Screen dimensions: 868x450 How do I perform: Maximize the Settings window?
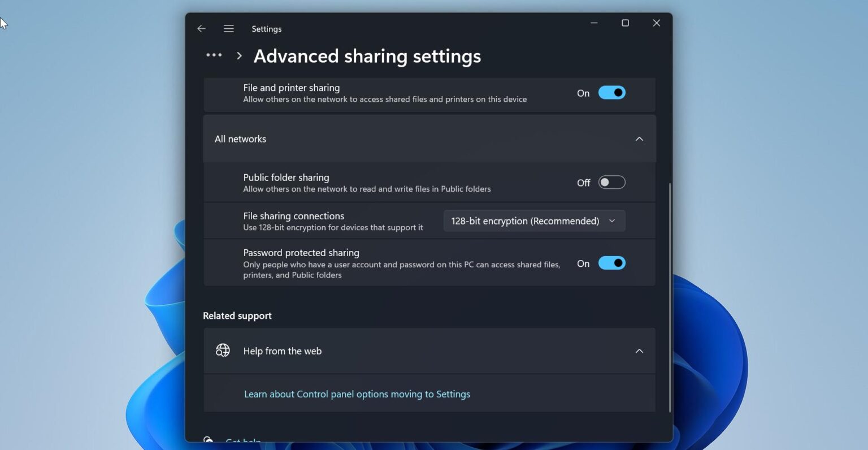click(x=625, y=23)
